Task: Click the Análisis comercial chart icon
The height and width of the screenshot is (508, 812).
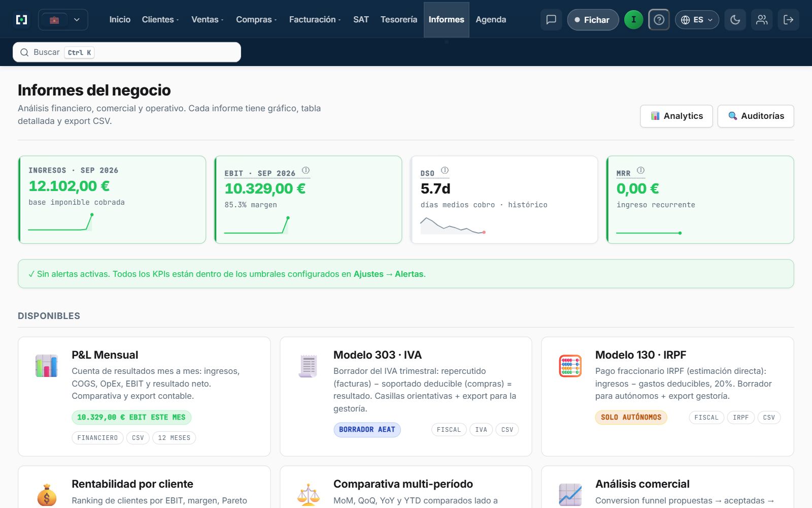Action: tap(570, 495)
